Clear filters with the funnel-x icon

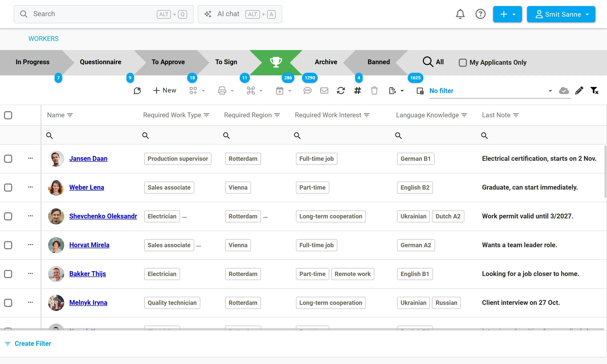(x=594, y=90)
